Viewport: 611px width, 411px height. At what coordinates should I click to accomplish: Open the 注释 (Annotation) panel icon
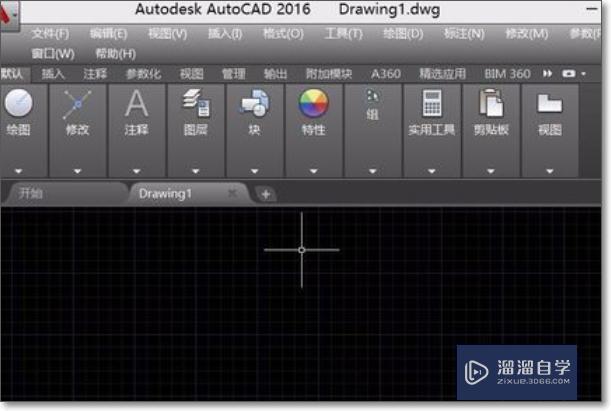[136, 103]
